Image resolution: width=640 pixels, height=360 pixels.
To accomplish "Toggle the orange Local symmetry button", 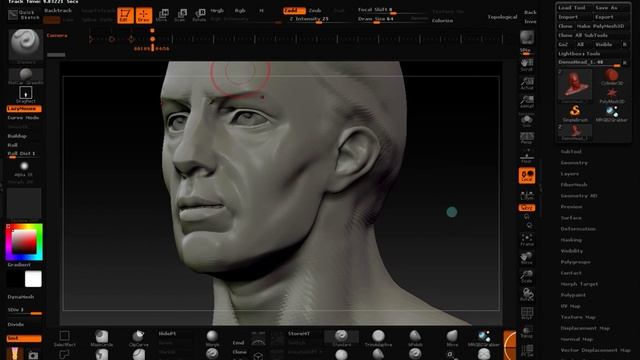I will coord(527,176).
